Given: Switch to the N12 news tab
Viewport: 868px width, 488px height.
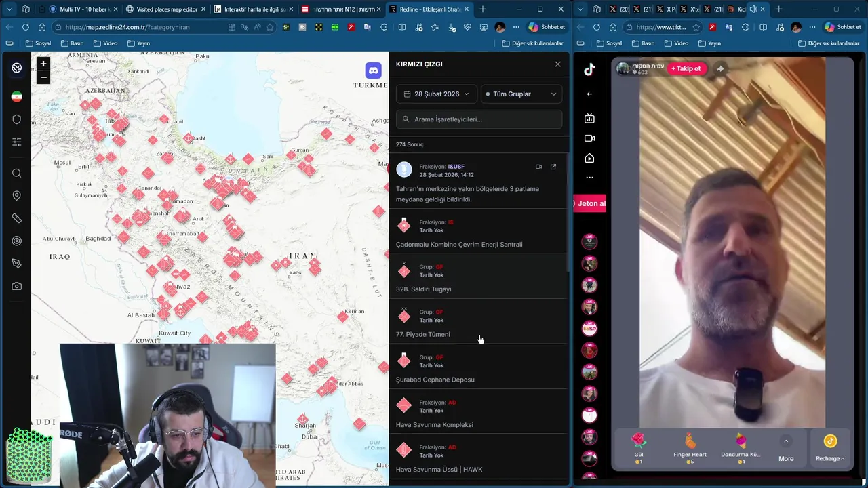Looking at the screenshot, I should (x=341, y=9).
